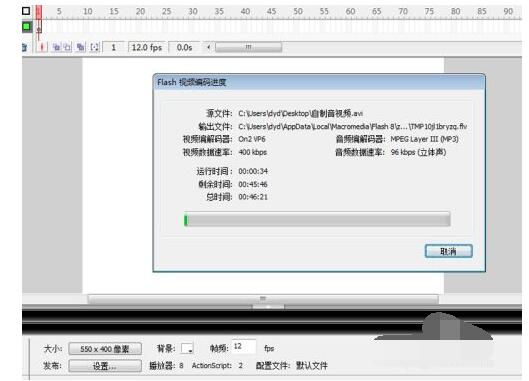Open the Modify Onion Markers icon
The width and height of the screenshot is (529, 381).
(x=95, y=47)
